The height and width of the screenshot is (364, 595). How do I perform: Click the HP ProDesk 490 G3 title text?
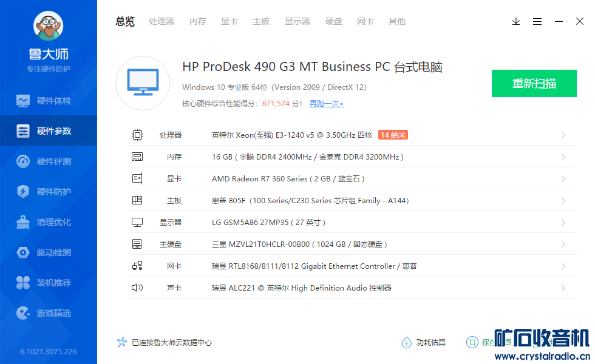pos(312,67)
